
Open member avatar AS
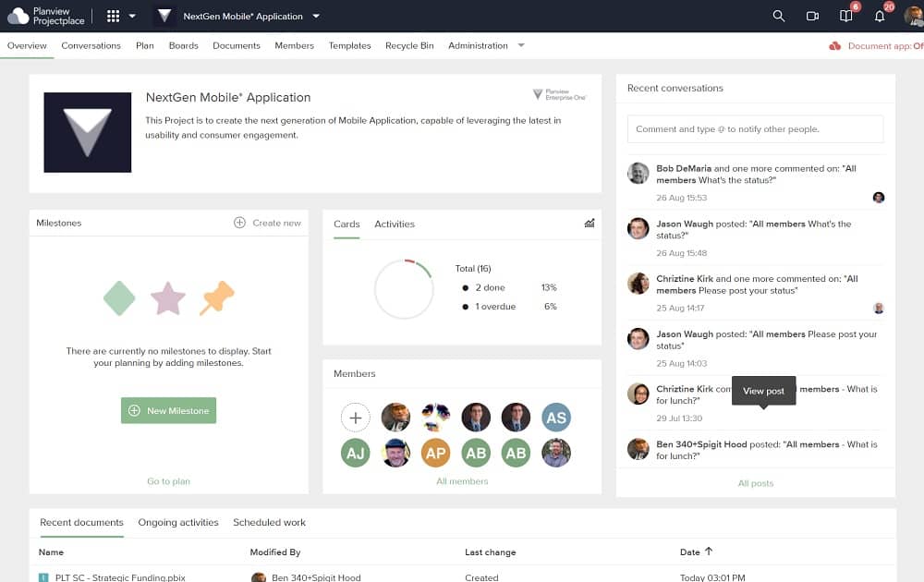tap(556, 418)
